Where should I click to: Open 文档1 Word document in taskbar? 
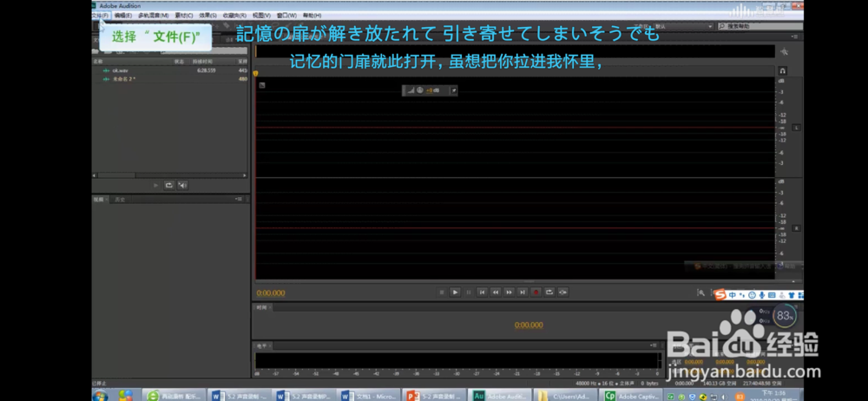click(369, 396)
